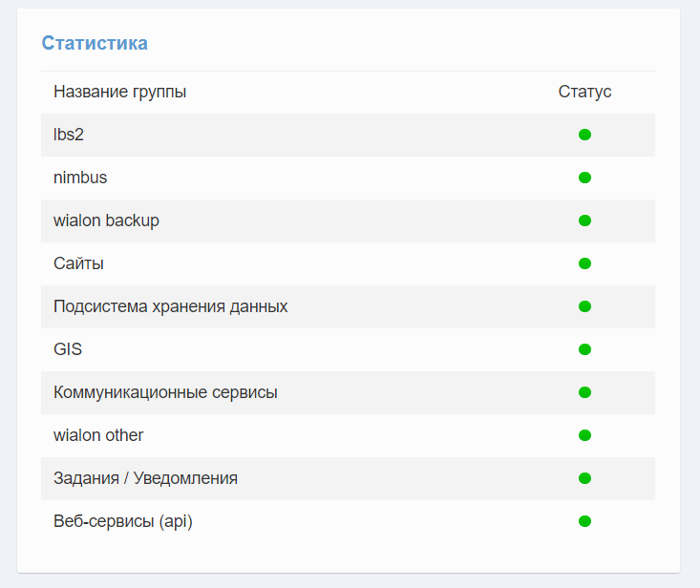Select the Подсистема хранения данных row label

pyautogui.click(x=170, y=306)
